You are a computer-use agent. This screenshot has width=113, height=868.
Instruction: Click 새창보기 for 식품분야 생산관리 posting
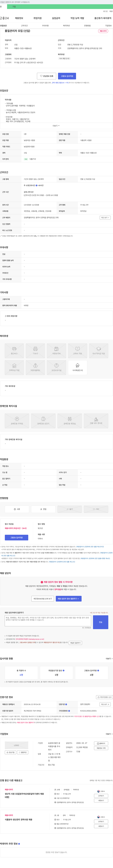pos(101,826)
